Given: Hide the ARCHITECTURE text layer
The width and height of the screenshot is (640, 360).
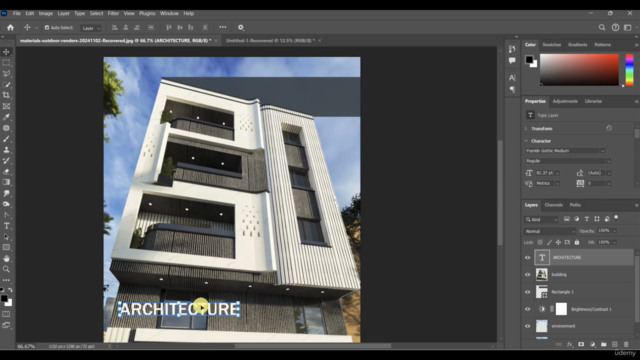Looking at the screenshot, I should click(x=527, y=258).
